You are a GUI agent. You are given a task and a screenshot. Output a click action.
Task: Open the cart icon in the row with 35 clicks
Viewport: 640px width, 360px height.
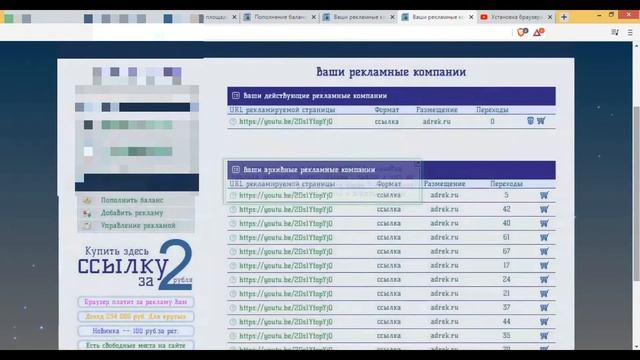[x=544, y=336]
